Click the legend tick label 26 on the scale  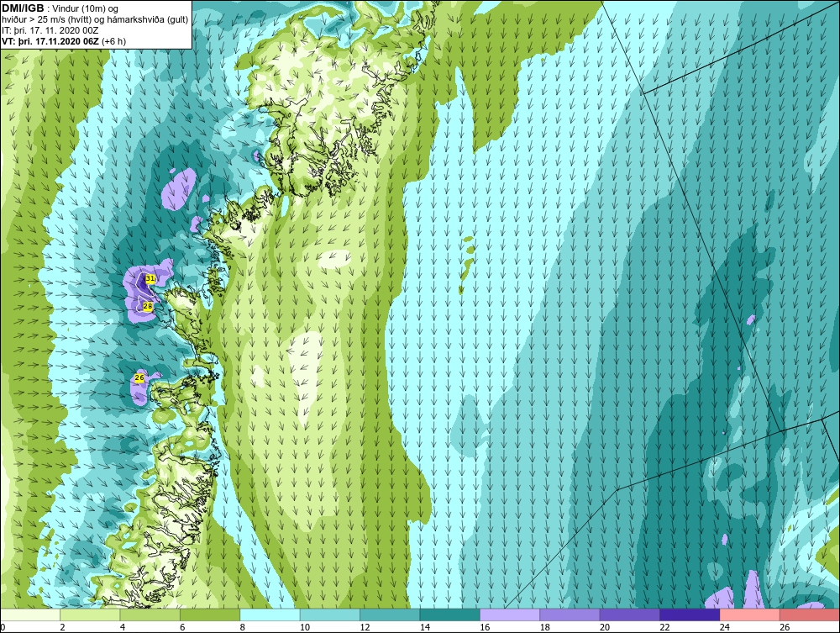tap(785, 627)
